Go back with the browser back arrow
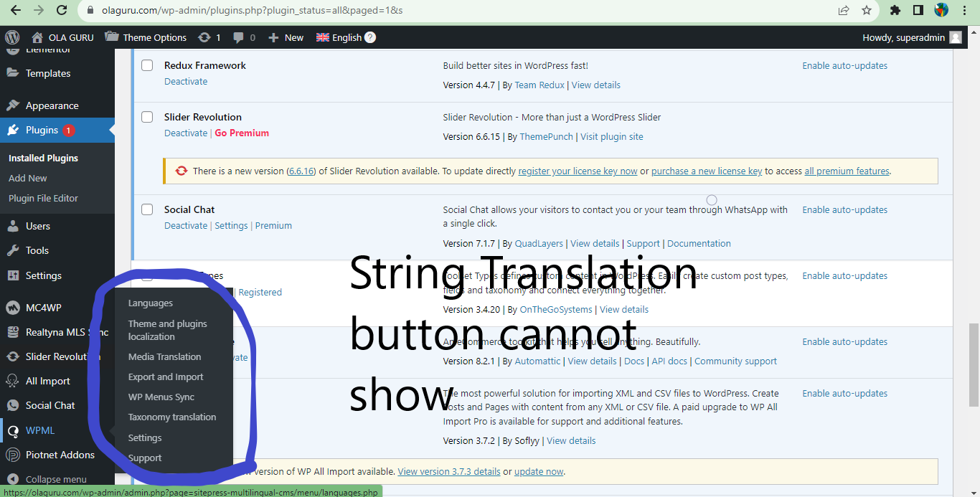 point(15,10)
